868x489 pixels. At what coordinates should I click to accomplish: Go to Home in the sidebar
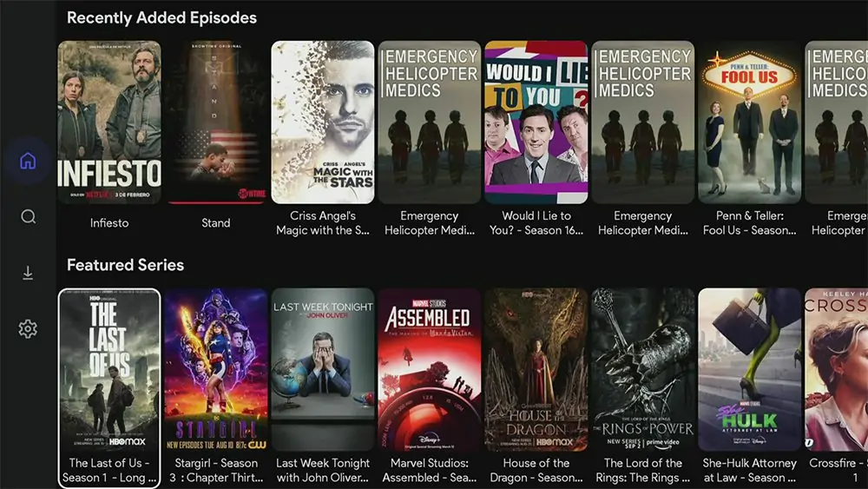click(28, 162)
